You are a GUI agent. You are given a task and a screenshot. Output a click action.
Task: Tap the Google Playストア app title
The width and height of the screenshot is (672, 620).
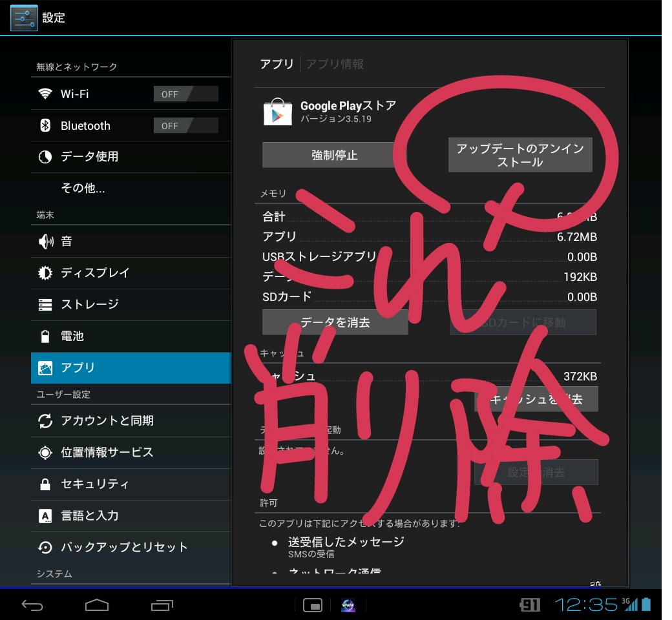(x=348, y=105)
